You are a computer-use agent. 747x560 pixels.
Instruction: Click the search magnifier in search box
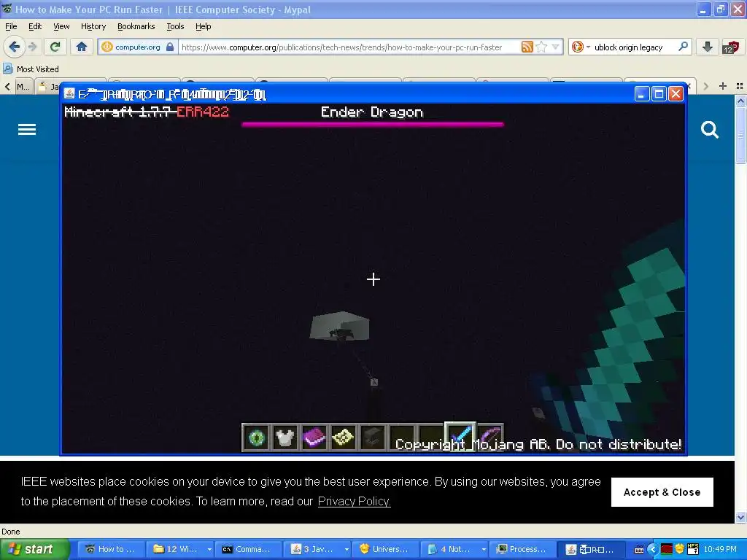(x=683, y=47)
